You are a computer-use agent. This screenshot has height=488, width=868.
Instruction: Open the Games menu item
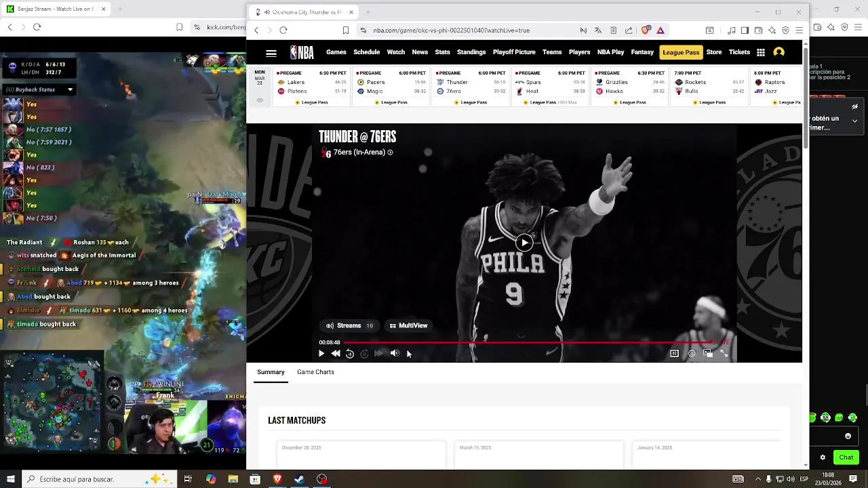pos(336,52)
